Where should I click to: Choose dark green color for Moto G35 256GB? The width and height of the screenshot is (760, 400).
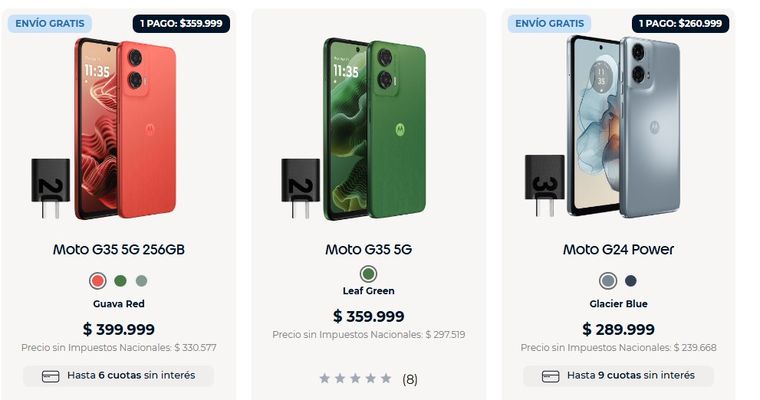120,281
